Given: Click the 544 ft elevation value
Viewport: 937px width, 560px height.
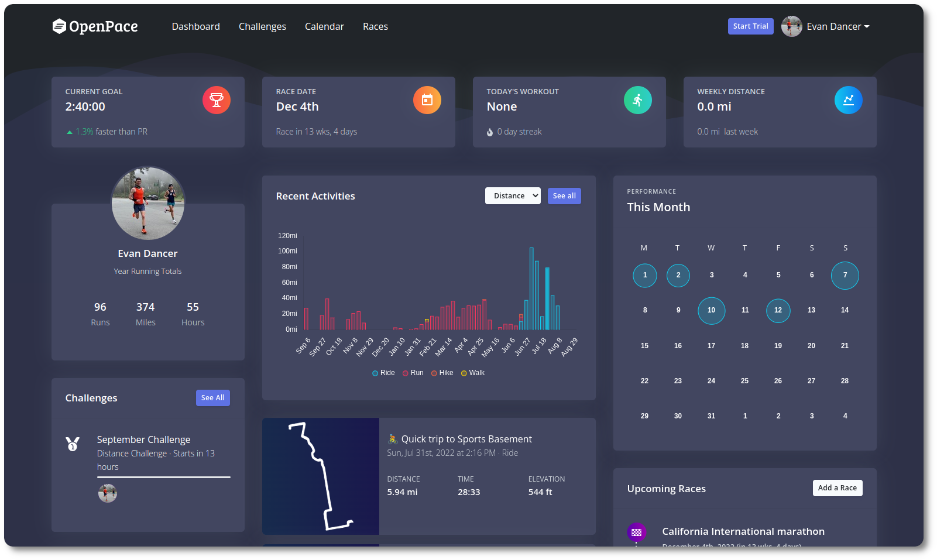Looking at the screenshot, I should tap(540, 492).
